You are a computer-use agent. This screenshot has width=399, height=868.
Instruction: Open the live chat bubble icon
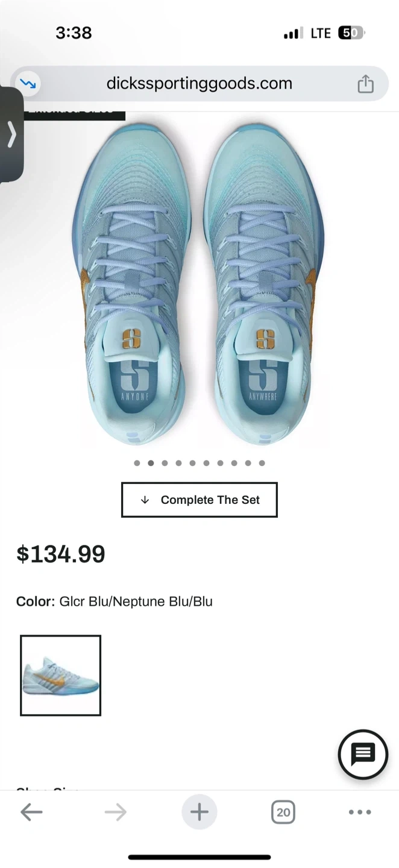coord(363,754)
